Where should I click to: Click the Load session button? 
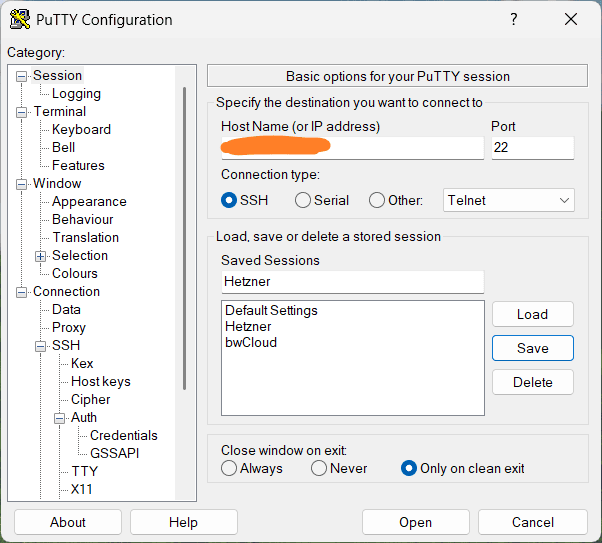point(533,314)
